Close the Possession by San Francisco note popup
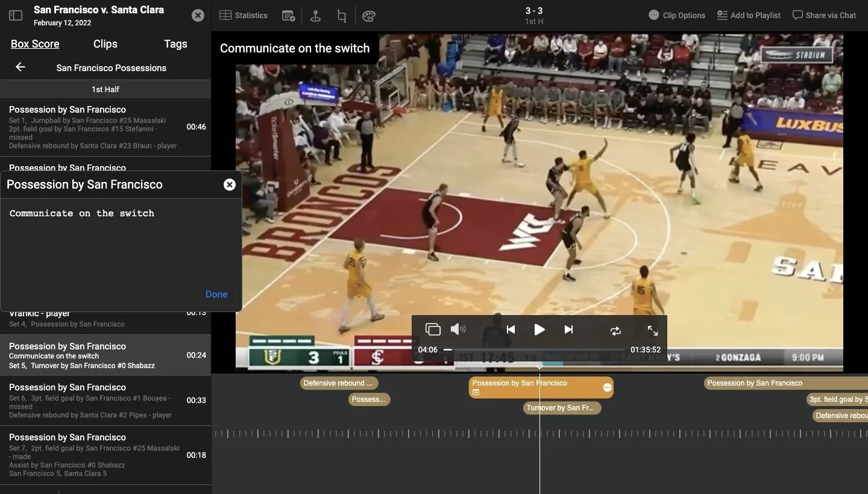This screenshot has width=868, height=494. [229, 185]
